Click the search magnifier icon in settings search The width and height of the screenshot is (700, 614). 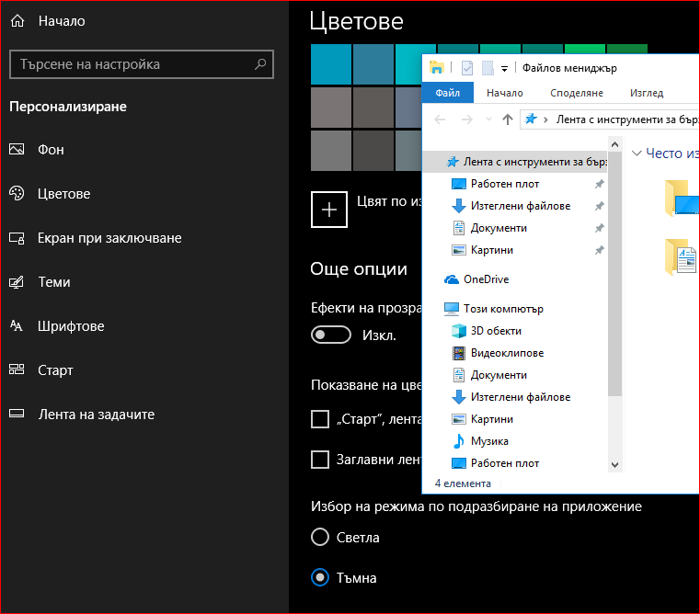pos(260,64)
